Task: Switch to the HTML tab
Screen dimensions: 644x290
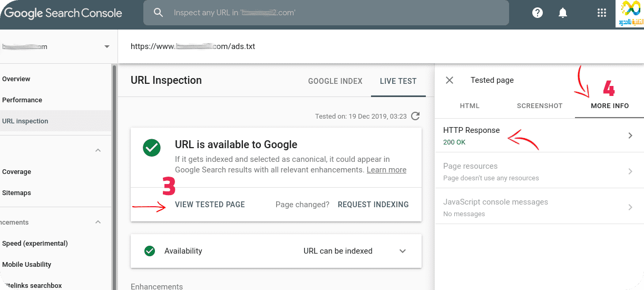Action: pos(470,106)
